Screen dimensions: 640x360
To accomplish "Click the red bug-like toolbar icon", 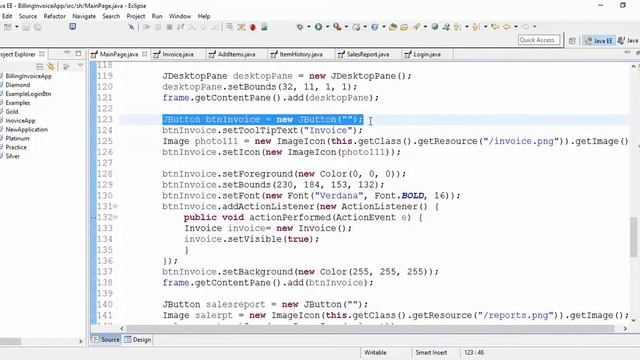I will pos(253,27).
